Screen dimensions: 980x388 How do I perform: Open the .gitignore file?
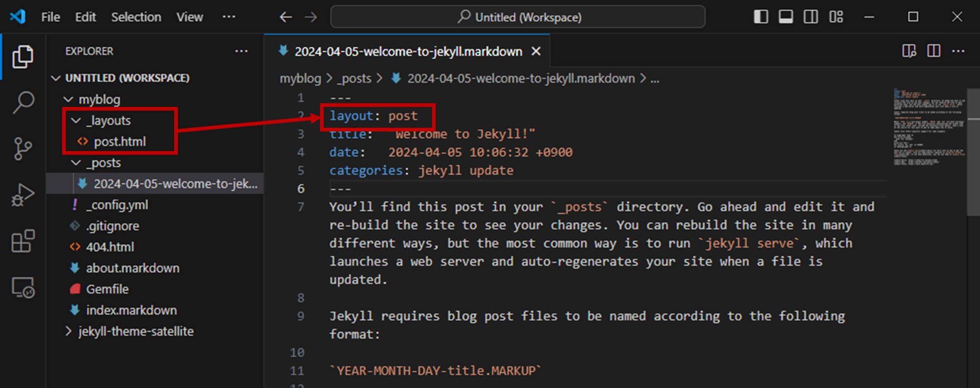(113, 226)
